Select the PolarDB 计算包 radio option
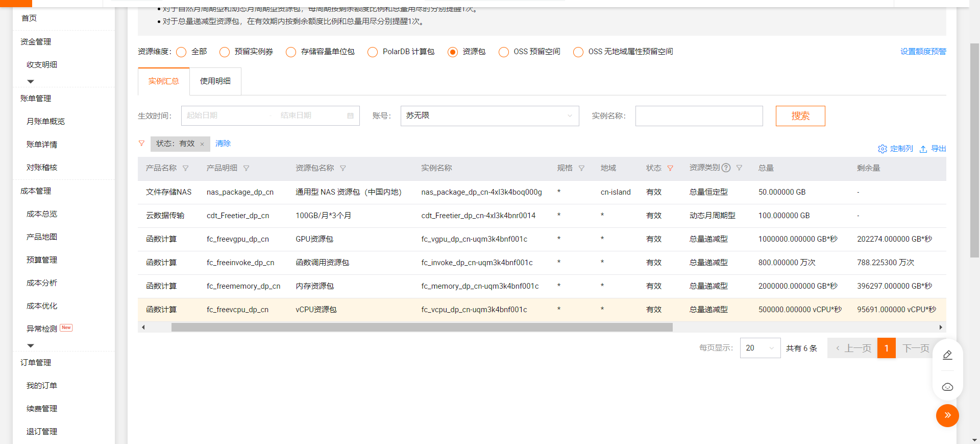The image size is (980, 444). click(x=373, y=52)
